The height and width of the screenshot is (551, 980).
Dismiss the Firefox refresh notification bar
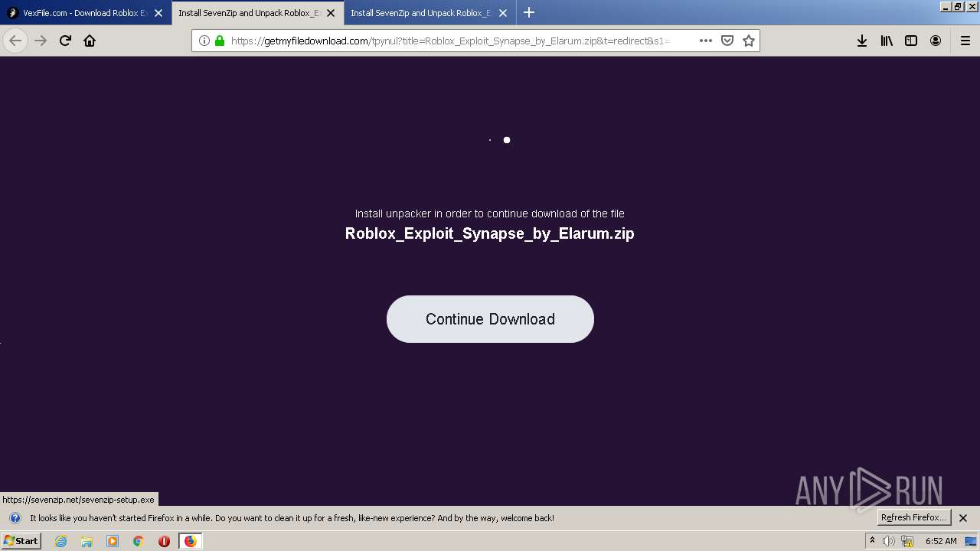click(963, 518)
